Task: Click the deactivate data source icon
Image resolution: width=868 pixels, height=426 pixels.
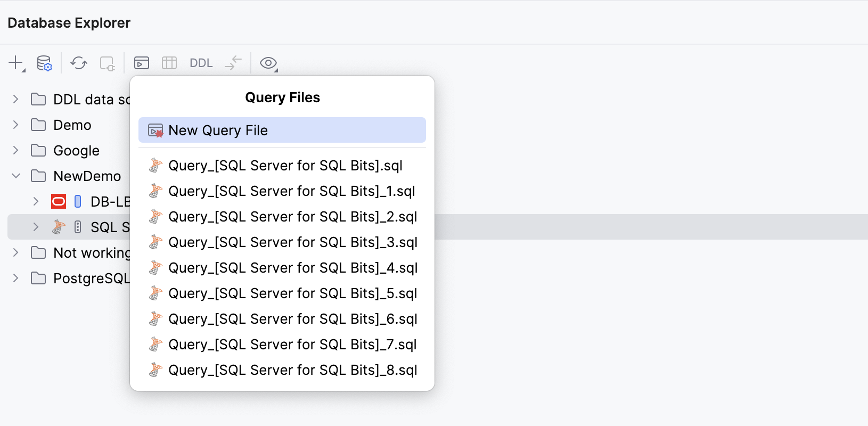Action: click(107, 63)
